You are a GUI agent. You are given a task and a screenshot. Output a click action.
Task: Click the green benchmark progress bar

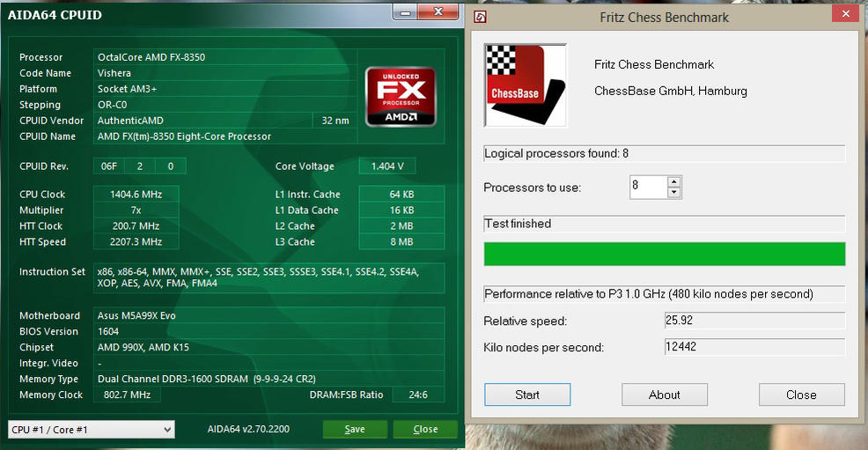(x=665, y=254)
